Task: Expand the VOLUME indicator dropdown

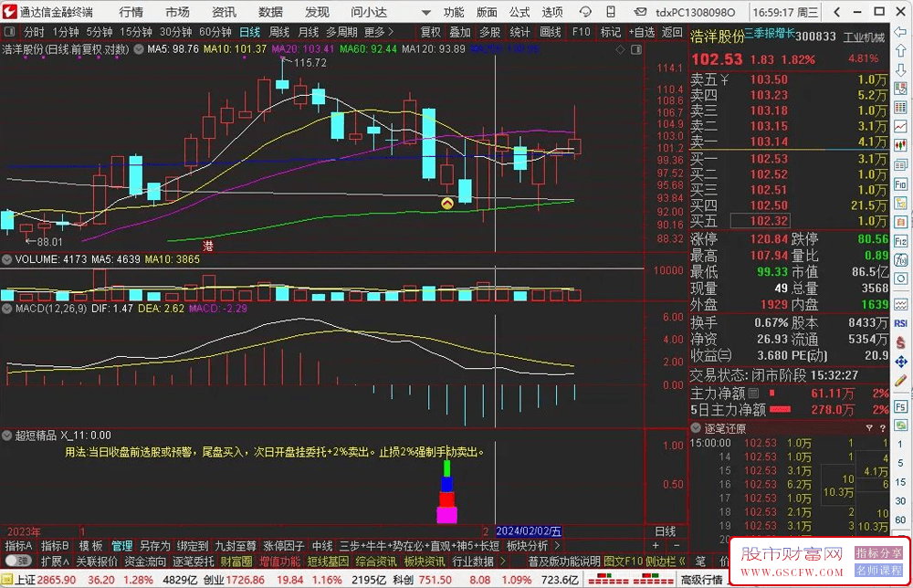Action: (x=7, y=259)
